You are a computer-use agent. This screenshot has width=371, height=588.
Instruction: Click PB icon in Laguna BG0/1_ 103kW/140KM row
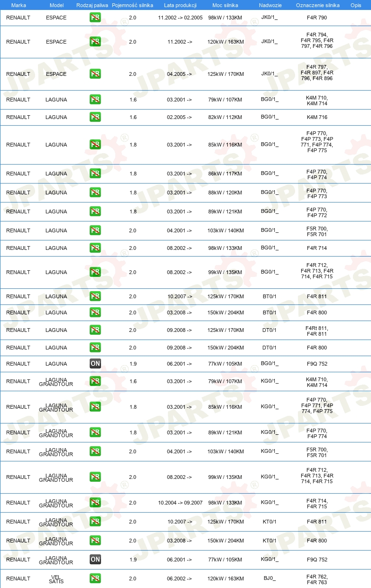pyautogui.click(x=95, y=230)
